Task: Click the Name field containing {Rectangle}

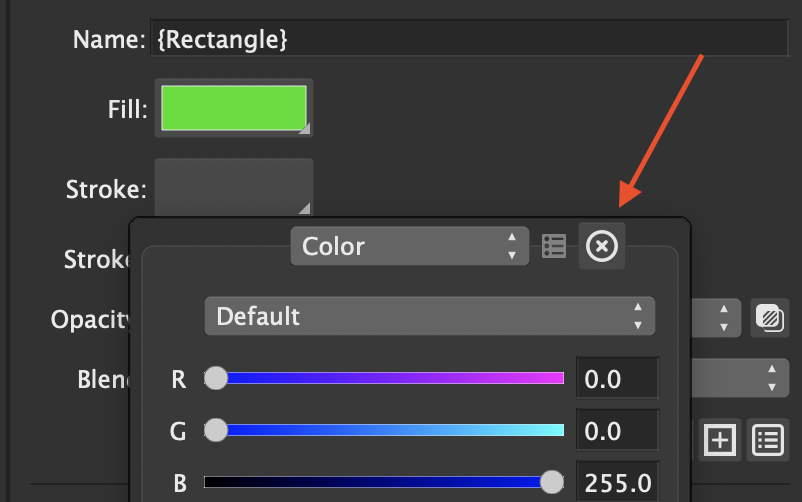Action: click(470, 40)
